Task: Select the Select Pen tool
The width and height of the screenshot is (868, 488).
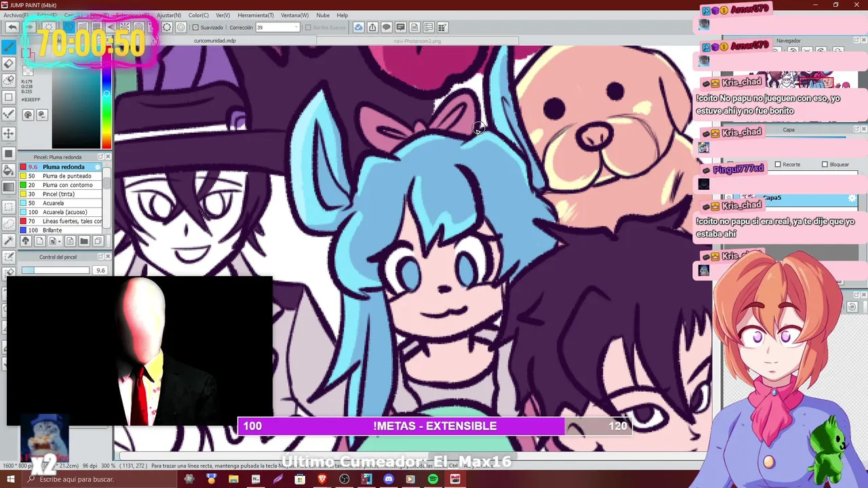Action: (x=9, y=257)
